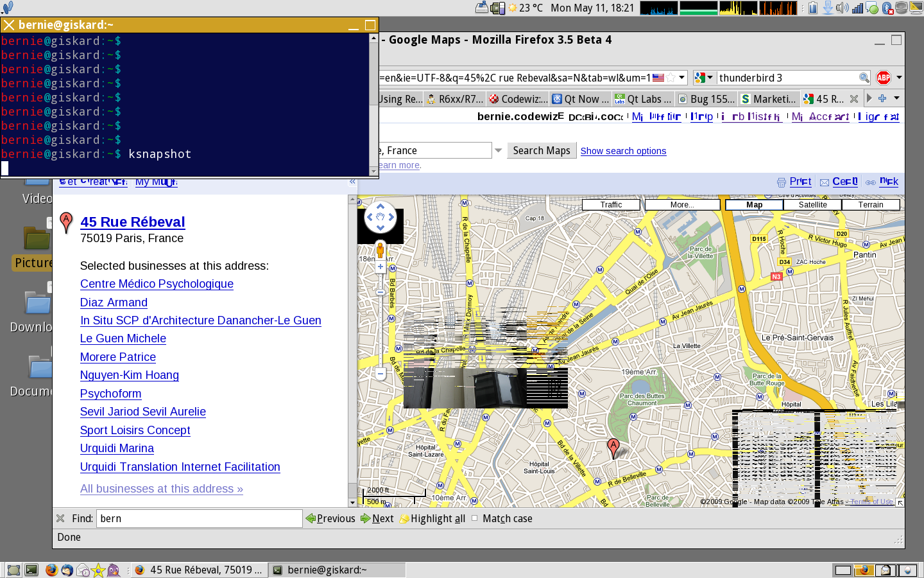
Task: Click the Adblock Plus ABP icon
Action: (884, 78)
